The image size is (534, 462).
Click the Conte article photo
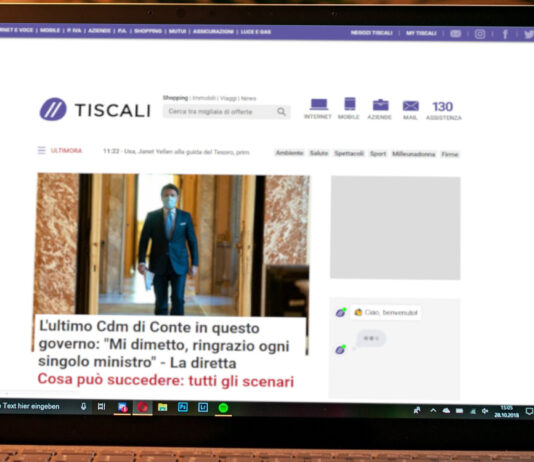(172, 244)
